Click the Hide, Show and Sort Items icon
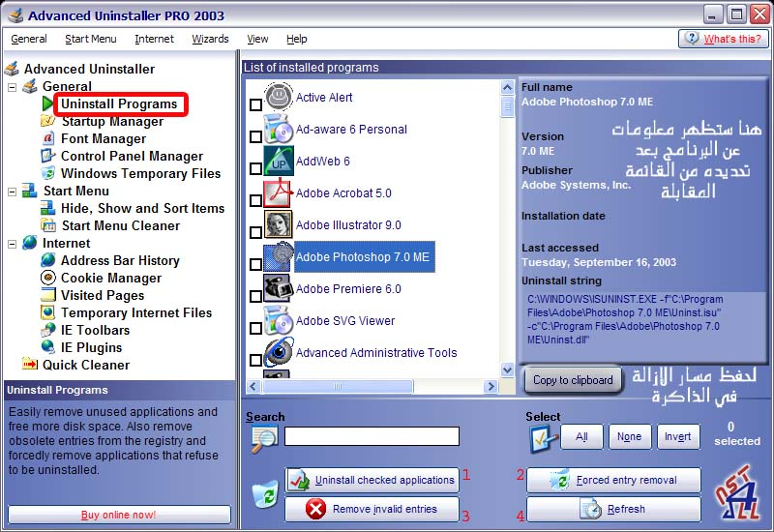 [47, 208]
